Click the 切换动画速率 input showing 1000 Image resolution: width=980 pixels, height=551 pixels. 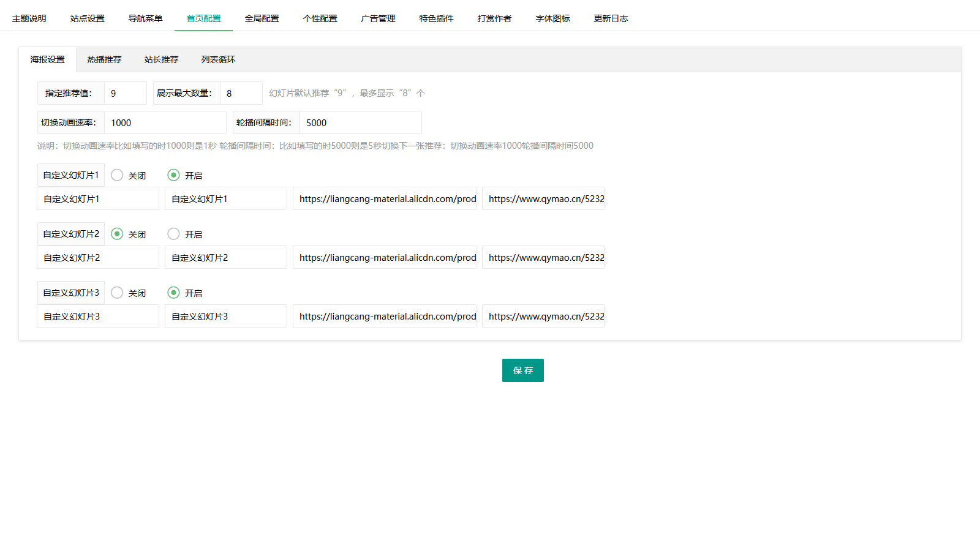pos(165,122)
